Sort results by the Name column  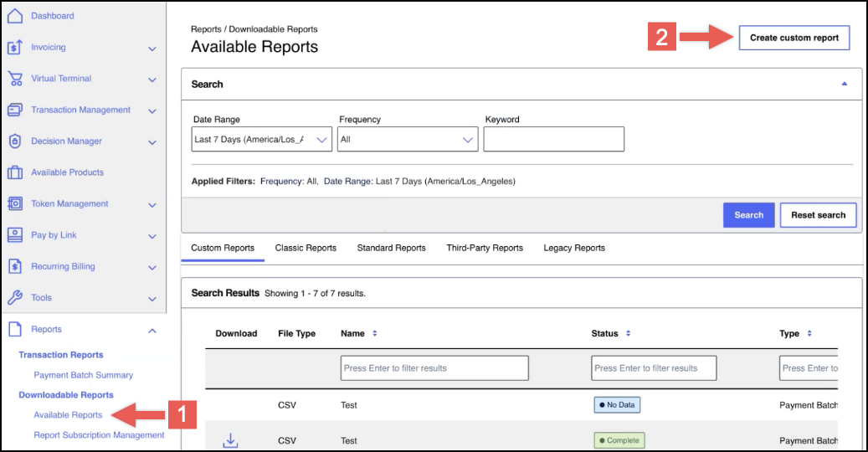point(374,334)
